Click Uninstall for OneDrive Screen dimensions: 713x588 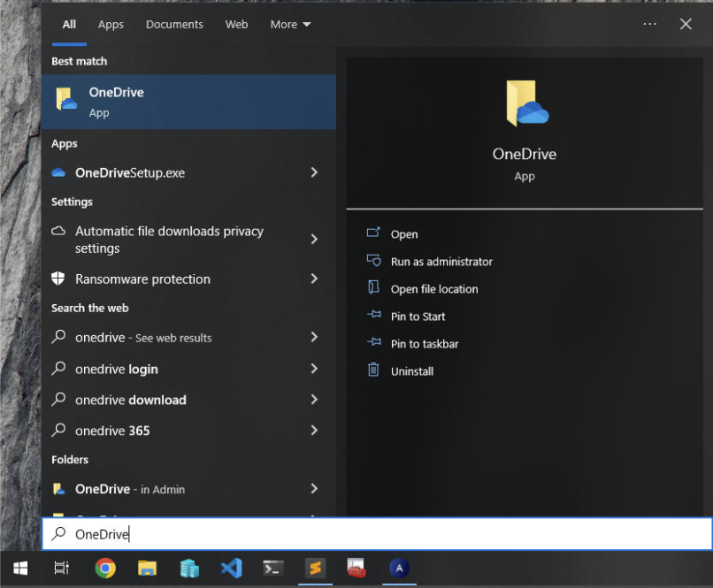(412, 371)
